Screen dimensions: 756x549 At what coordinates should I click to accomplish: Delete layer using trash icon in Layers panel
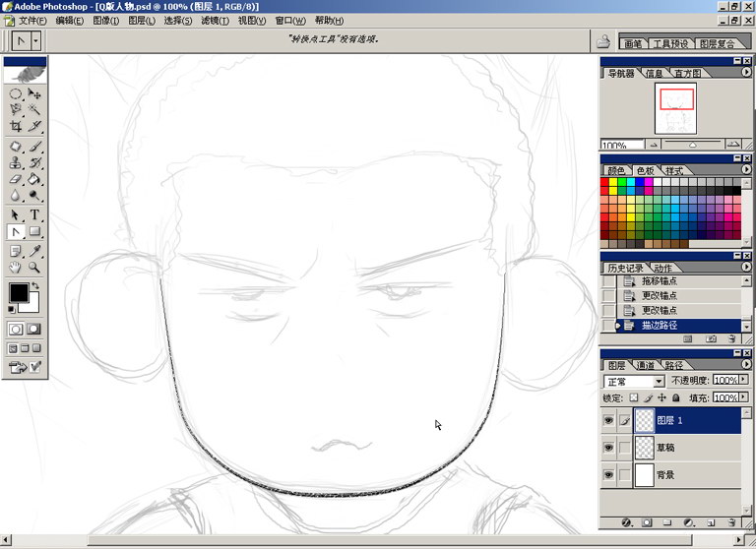(x=731, y=522)
